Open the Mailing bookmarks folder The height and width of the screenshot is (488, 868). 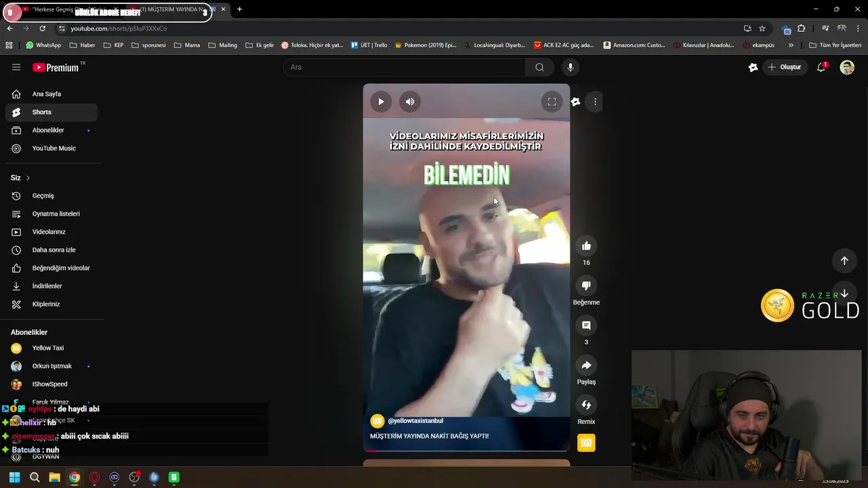222,45
